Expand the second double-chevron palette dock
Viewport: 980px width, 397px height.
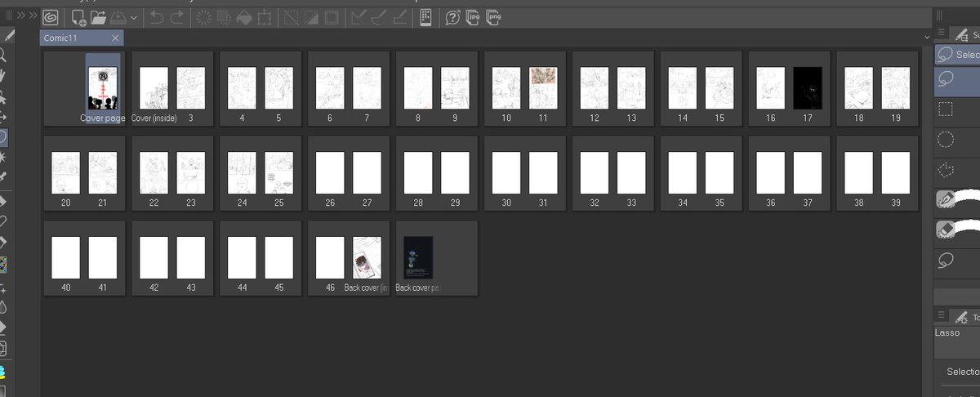33,16
